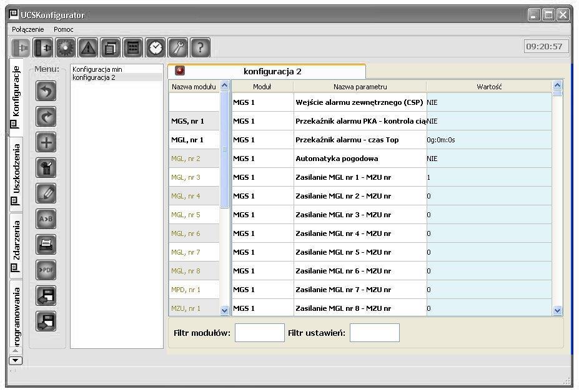
Task: Print configuration with printer icon
Action: click(46, 244)
